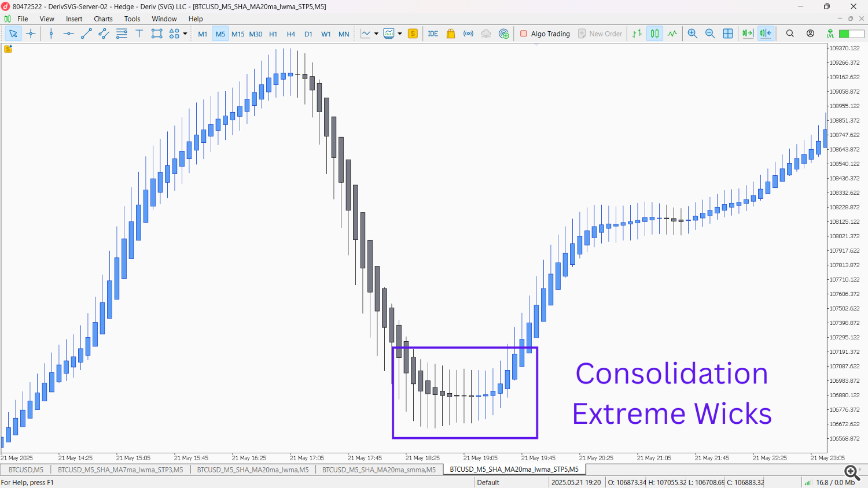This screenshot has height=488, width=868.
Task: Draw a vertical line tool
Action: click(51, 34)
